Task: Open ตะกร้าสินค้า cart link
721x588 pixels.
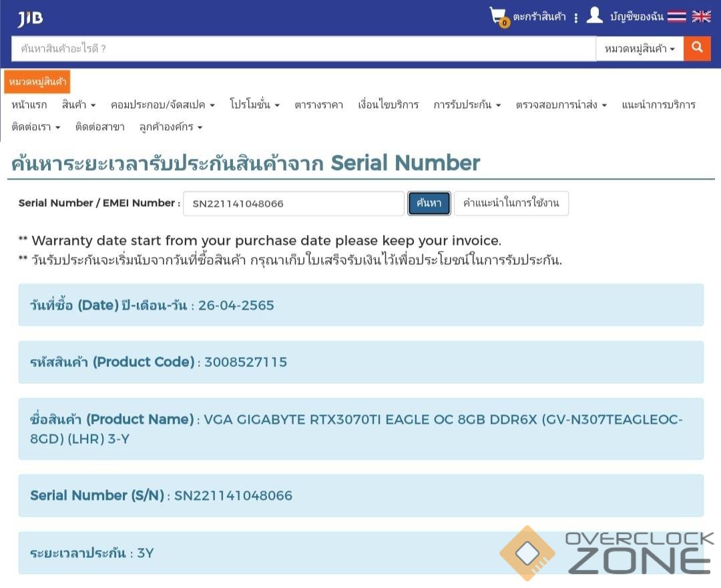Action: coord(539,17)
